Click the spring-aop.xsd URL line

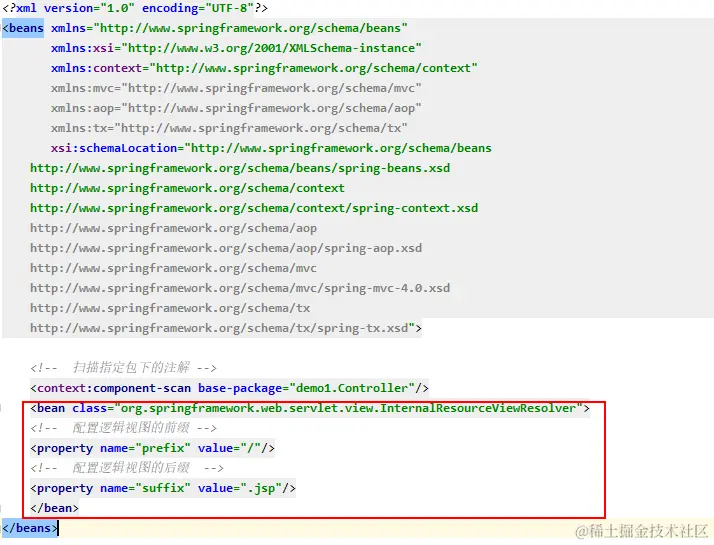[226, 249]
